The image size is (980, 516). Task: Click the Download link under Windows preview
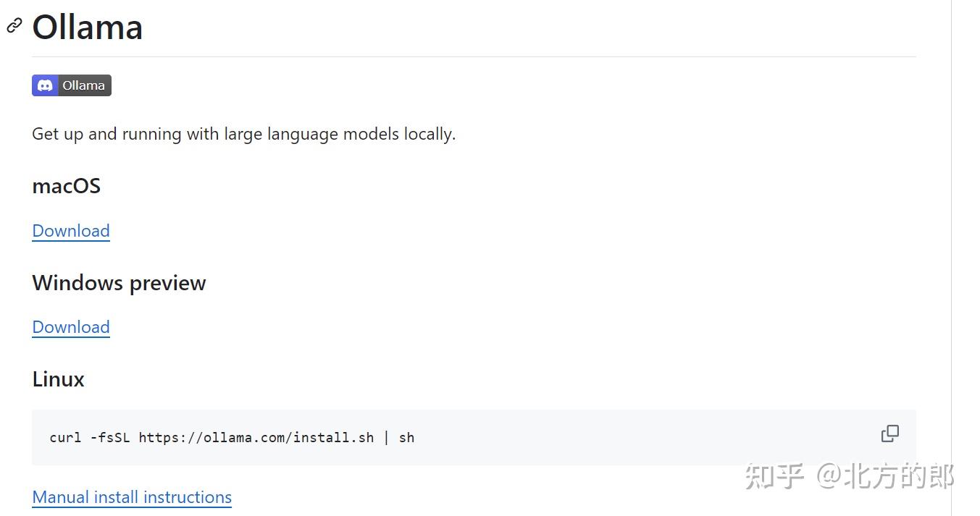tap(70, 326)
